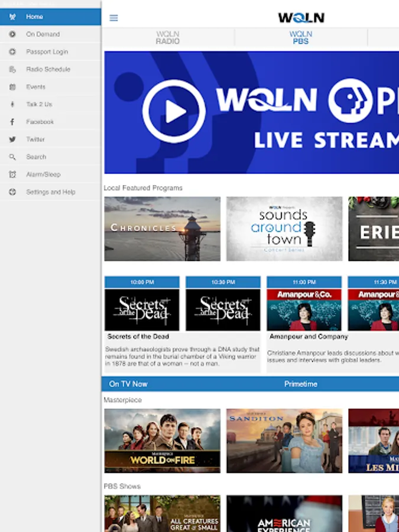Open the 10:00 PM Secrets of the Dead thumbnail
The height and width of the screenshot is (532, 399).
click(x=142, y=310)
